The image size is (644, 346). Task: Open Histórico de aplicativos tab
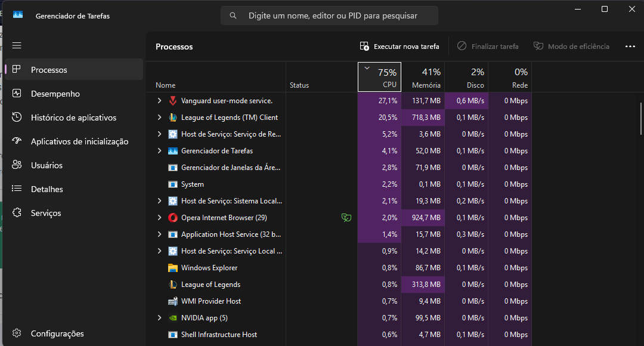click(x=75, y=118)
